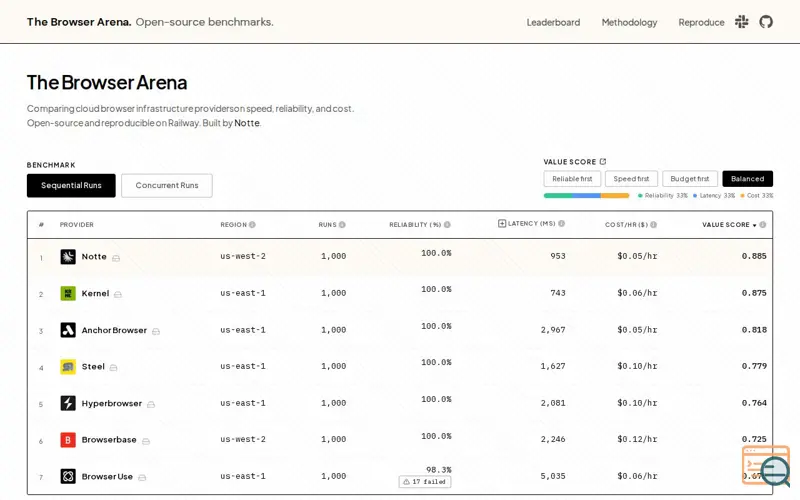Switch to the Concurrent Runs benchmark
Screen dimensions: 800x500
click(167, 185)
